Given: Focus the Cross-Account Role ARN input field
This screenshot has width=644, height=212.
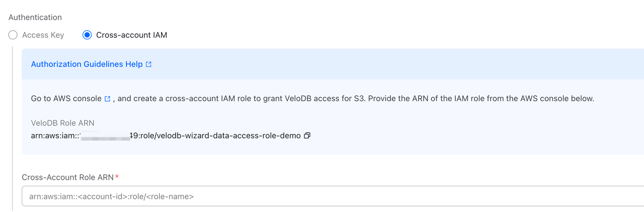Looking at the screenshot, I should point(332,196).
